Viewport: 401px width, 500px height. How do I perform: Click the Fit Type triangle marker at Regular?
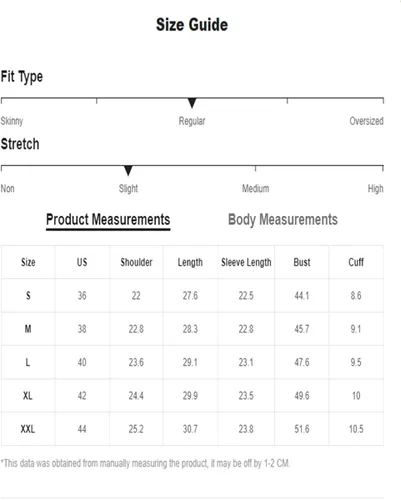tap(192, 103)
